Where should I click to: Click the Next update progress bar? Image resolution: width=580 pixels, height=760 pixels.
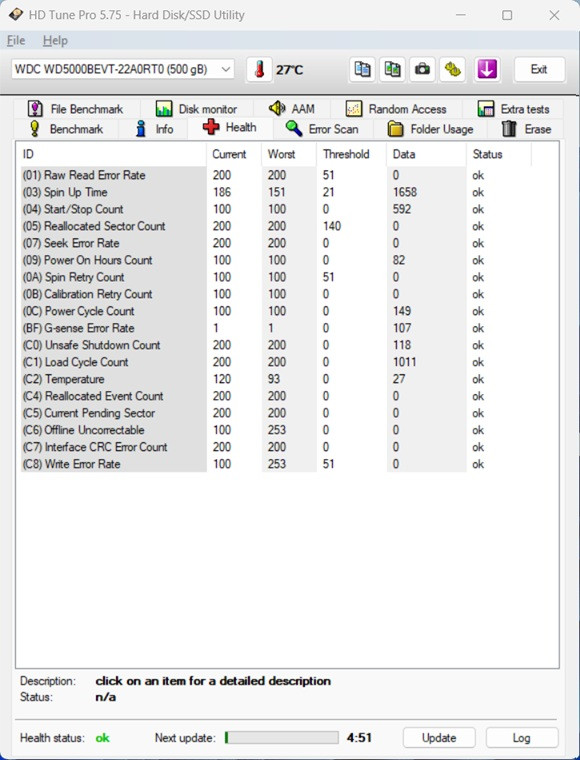pyautogui.click(x=282, y=738)
